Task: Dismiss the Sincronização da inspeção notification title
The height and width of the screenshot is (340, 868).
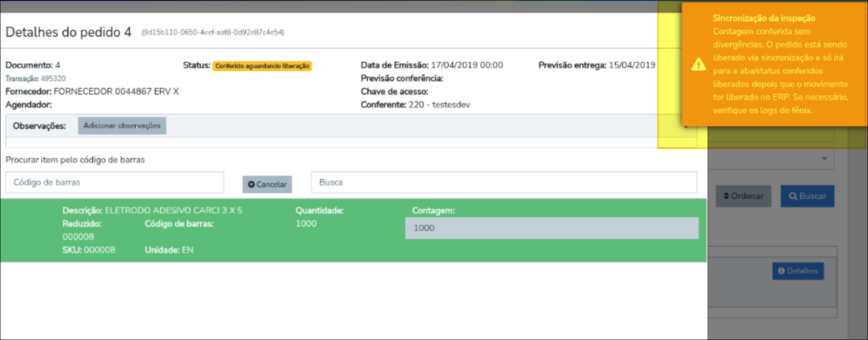Action: [x=764, y=18]
